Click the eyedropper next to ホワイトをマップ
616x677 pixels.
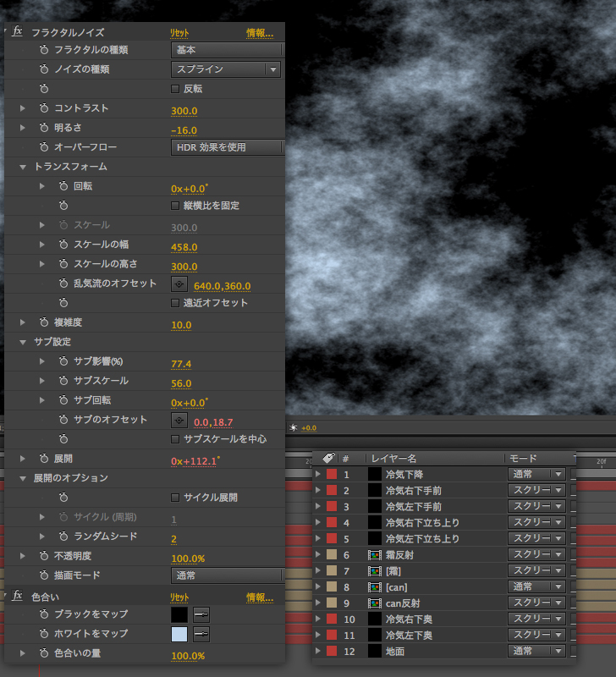[201, 634]
